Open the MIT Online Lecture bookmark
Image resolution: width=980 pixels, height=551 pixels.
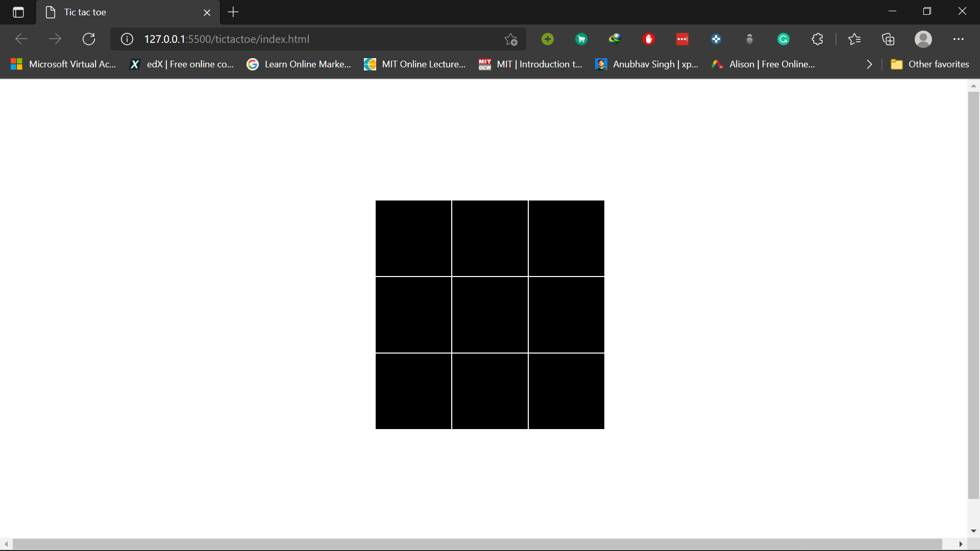(x=414, y=64)
